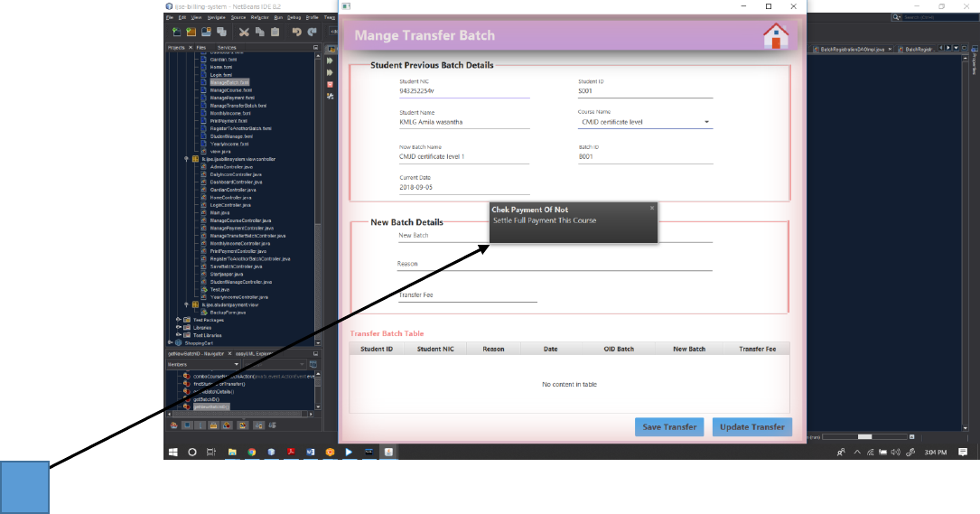
Task: Open the Members dropdown in the Navigator
Action: coord(202,364)
